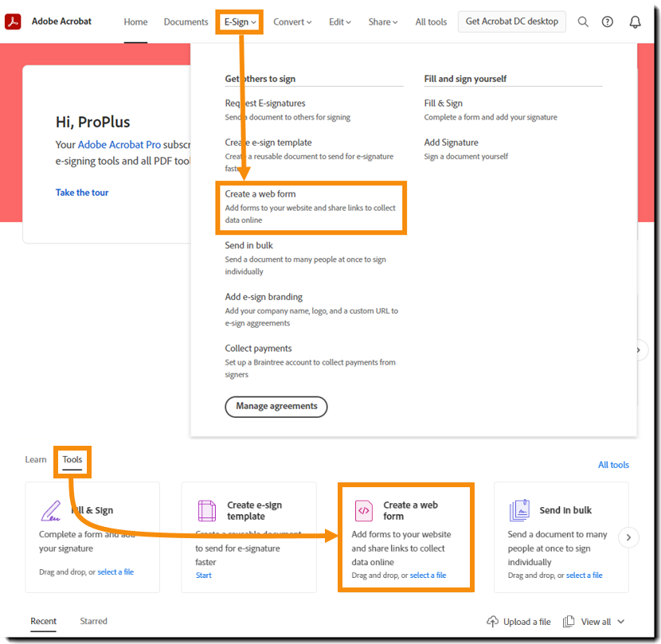Viewport: 661px width, 644px height.
Task: Click the red Adobe Acrobat logo icon
Action: [x=13, y=21]
